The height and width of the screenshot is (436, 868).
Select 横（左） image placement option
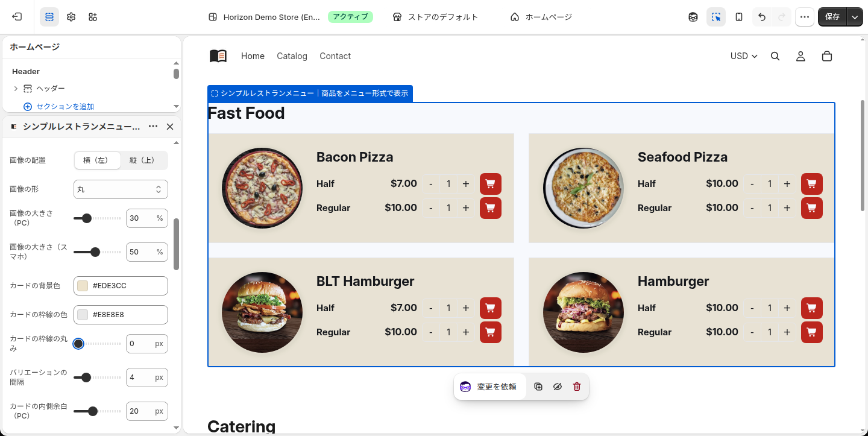pos(97,160)
